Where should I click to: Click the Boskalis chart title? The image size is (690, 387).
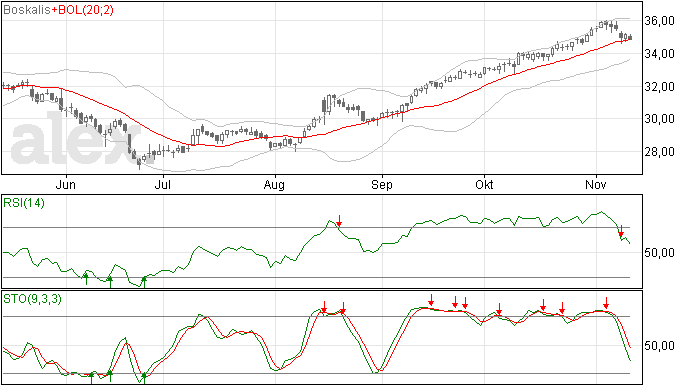click(x=27, y=10)
